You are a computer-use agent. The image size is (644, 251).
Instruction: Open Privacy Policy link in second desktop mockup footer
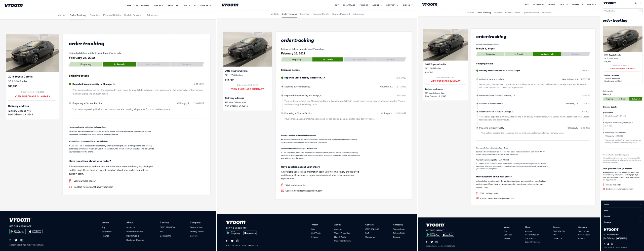(399, 233)
